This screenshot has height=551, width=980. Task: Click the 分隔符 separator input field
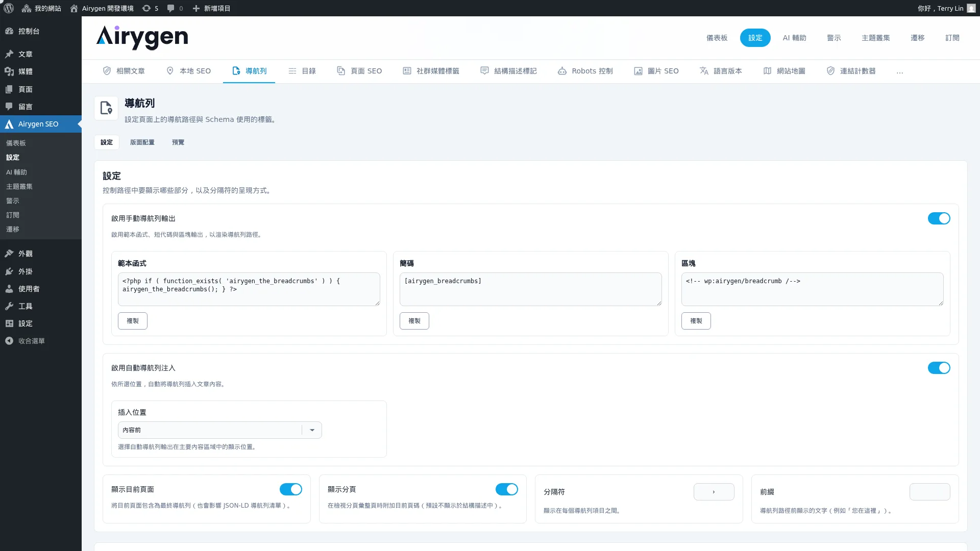[x=714, y=492]
